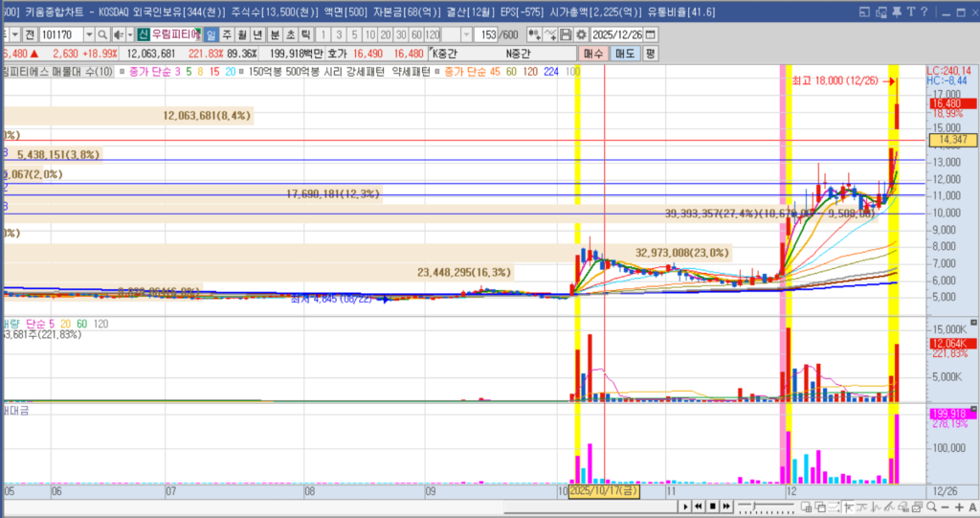Open the dropdown arrow beside speaker icon
The width and height of the screenshot is (980, 518).
point(128,34)
